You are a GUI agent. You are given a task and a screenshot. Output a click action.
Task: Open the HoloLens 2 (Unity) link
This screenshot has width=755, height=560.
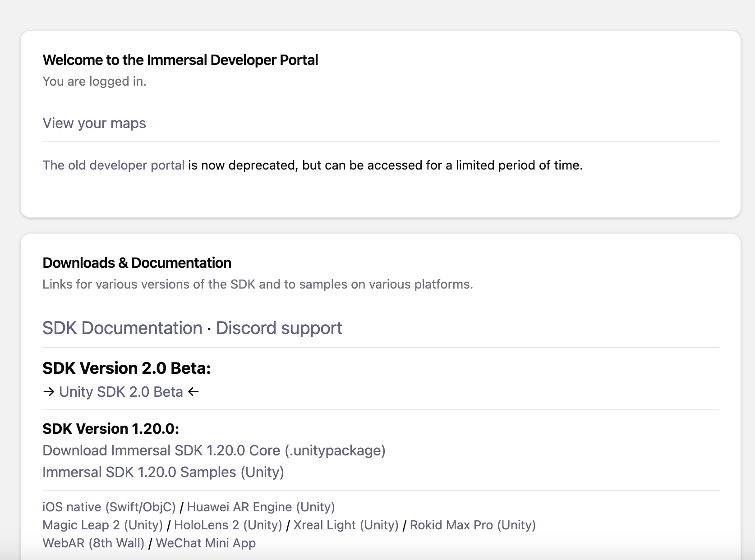tap(228, 525)
